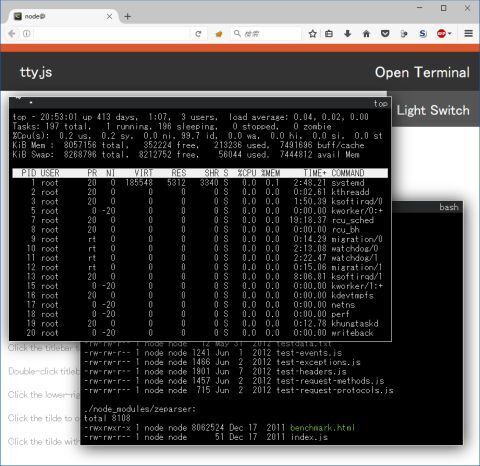The image size is (480, 466).
Task: Click the tty.js logo title
Action: point(36,72)
